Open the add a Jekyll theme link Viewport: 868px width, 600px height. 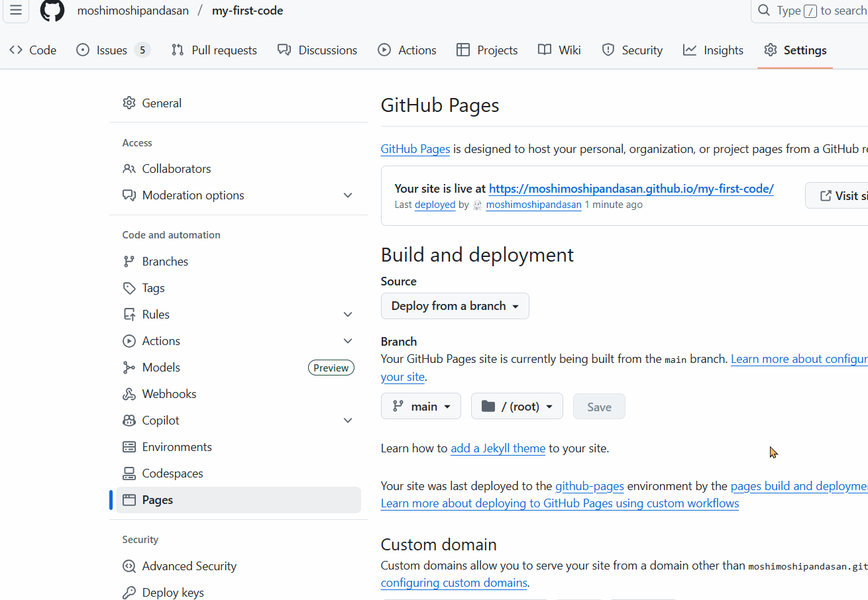[x=498, y=448]
